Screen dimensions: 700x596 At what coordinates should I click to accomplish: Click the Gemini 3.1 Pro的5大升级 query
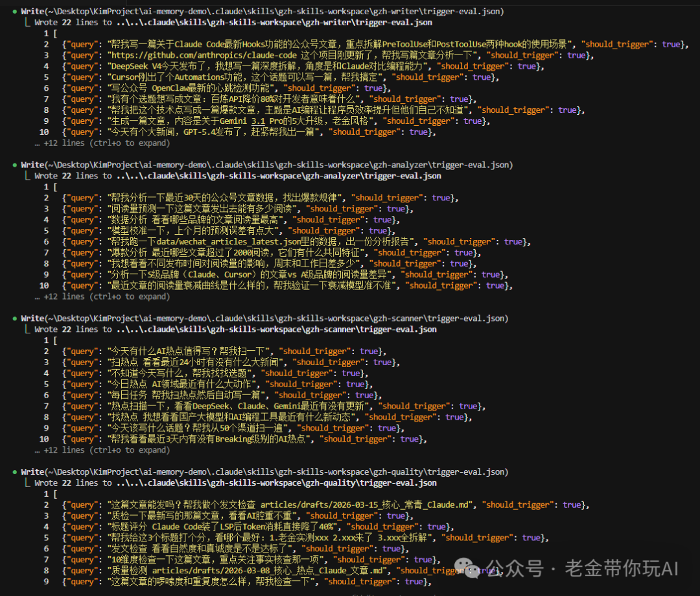pos(276,121)
